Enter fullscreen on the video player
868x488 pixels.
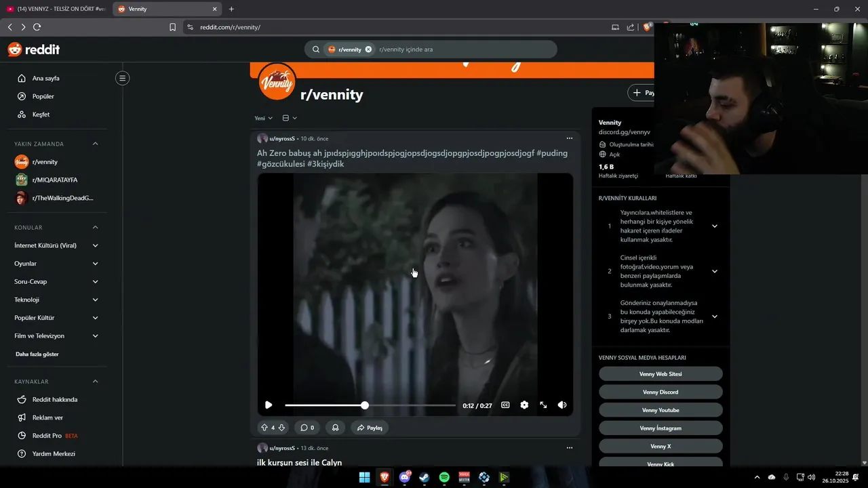tap(543, 405)
